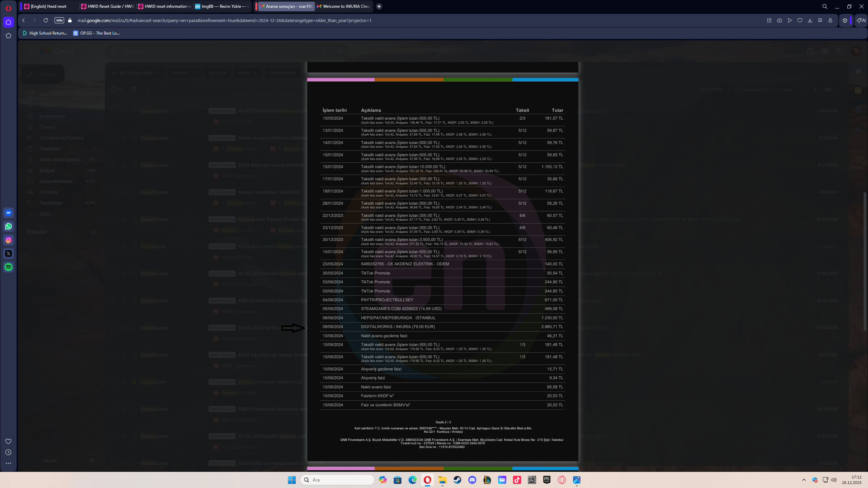Add a new label next to Etiketler
The image size is (868, 488).
tap(93, 232)
